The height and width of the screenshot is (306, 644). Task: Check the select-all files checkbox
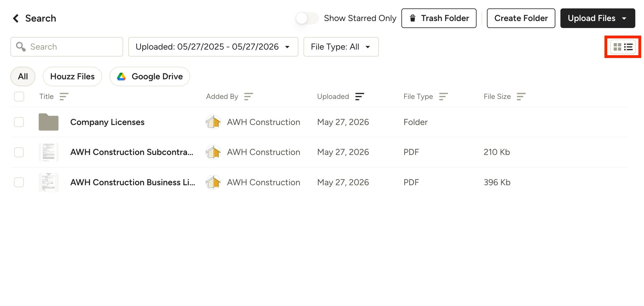pos(19,97)
